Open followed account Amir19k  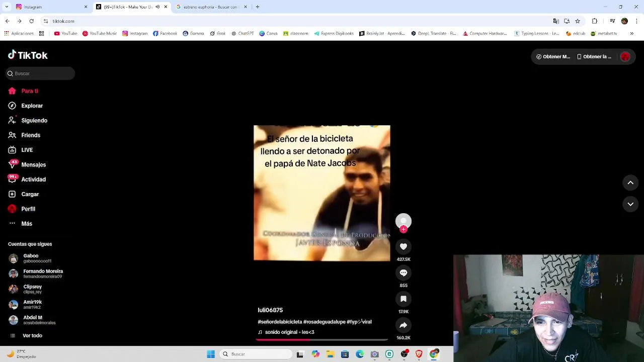click(25, 305)
